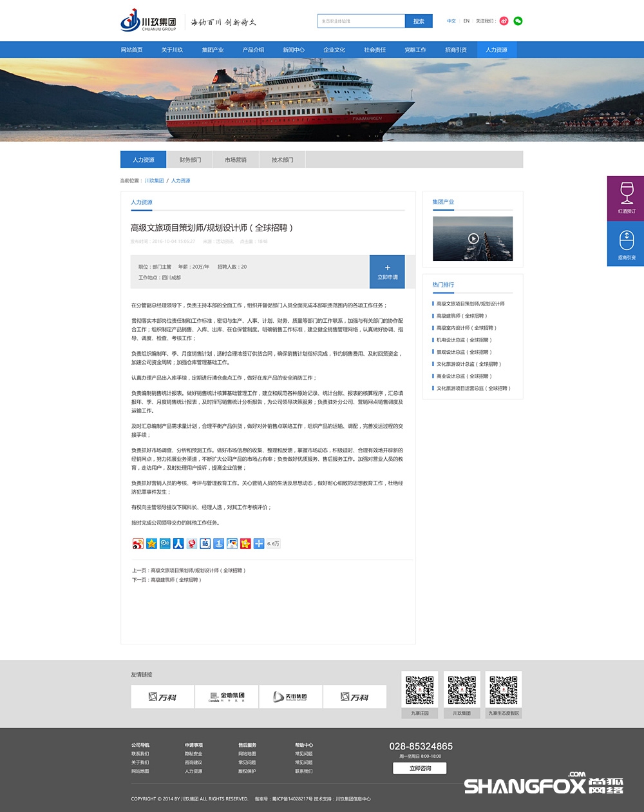Open the 招商引资 mouse icon side widget
This screenshot has height=812, width=644.
tap(626, 244)
